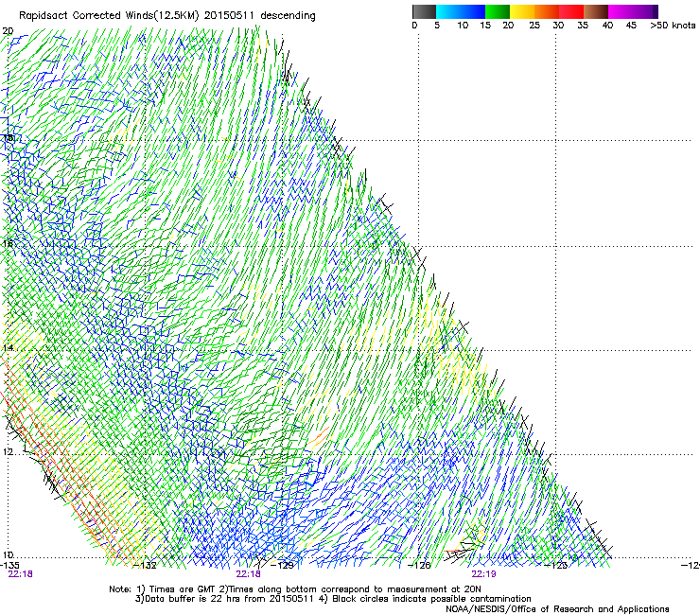Click latitude label 12 on left axis

coord(8,452)
